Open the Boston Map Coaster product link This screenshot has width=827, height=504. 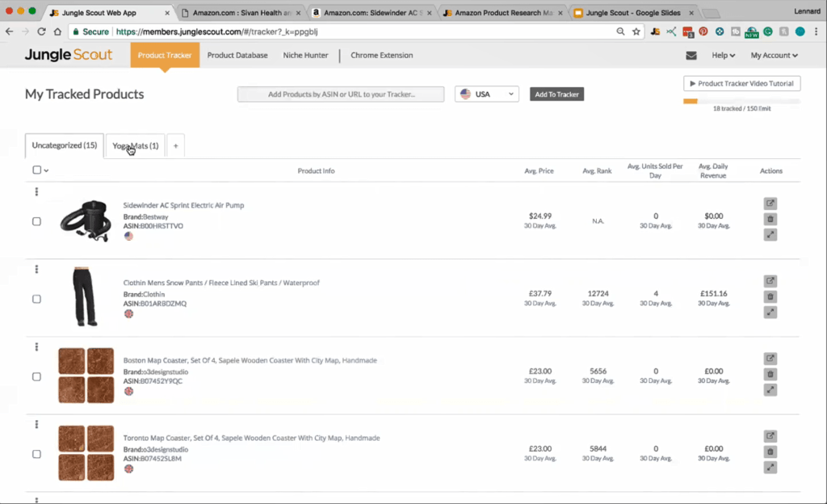250,360
